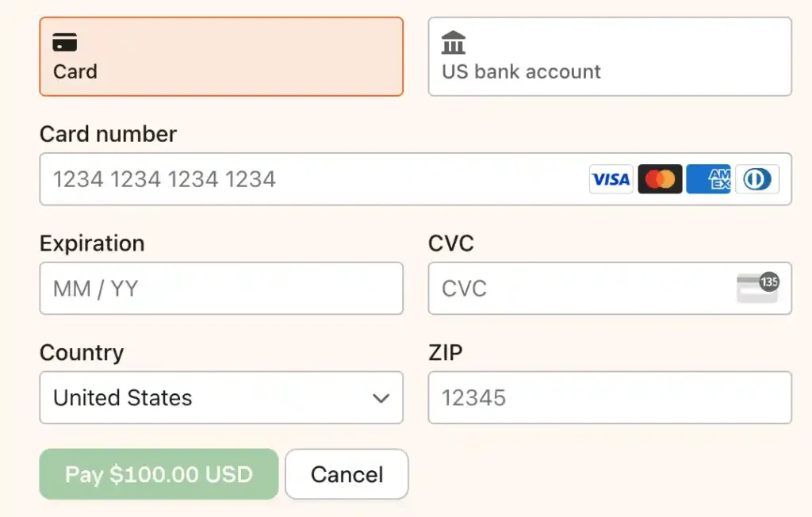Click the ZIP label text
The height and width of the screenshot is (517, 812).
(x=445, y=353)
